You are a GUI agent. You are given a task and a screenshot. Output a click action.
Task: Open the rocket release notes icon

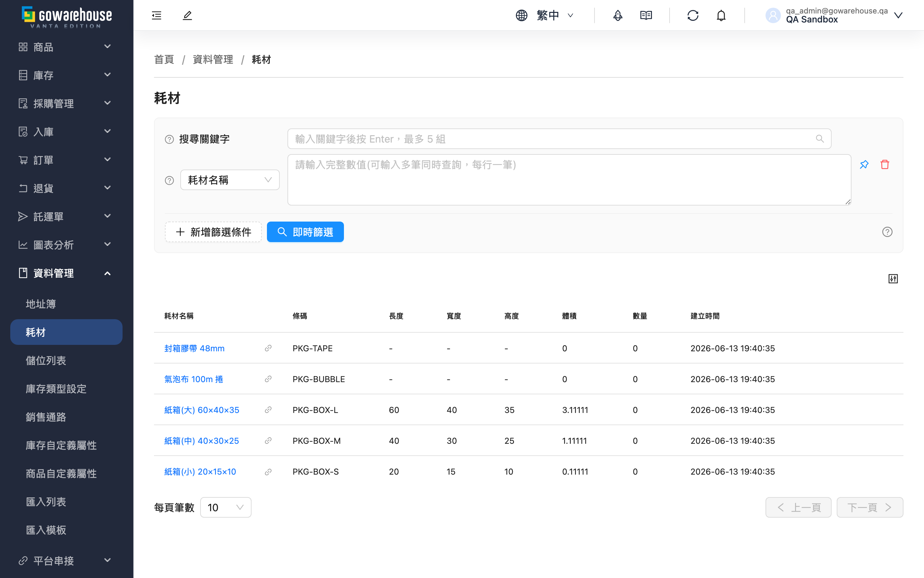(x=618, y=15)
